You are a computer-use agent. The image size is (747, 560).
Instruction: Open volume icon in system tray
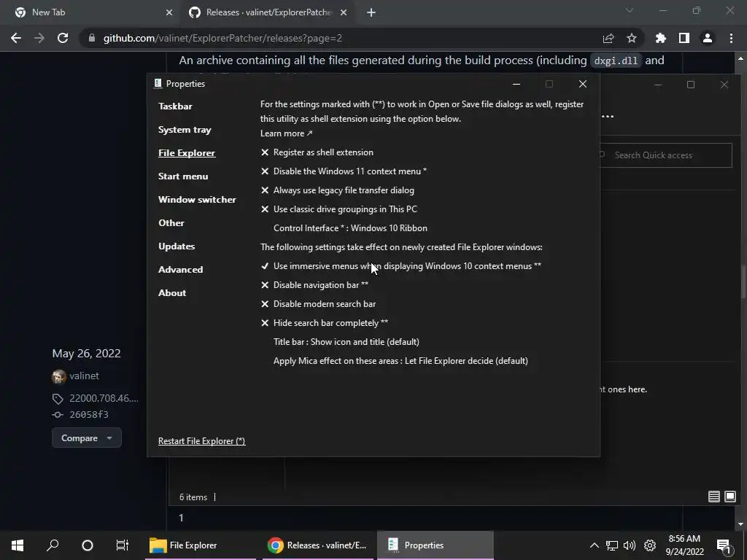tap(630, 545)
